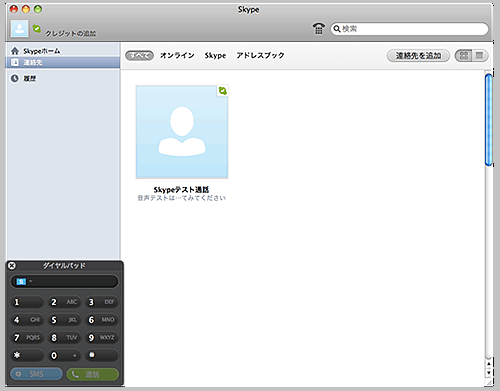Viewport: 500px width, 391px height.
Task: Dial digit 5 JKL on the dial pad
Action: (x=64, y=320)
